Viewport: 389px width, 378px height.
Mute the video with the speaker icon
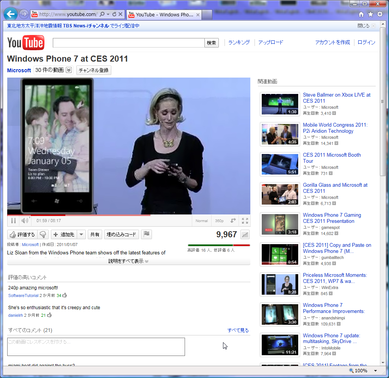[x=25, y=221]
